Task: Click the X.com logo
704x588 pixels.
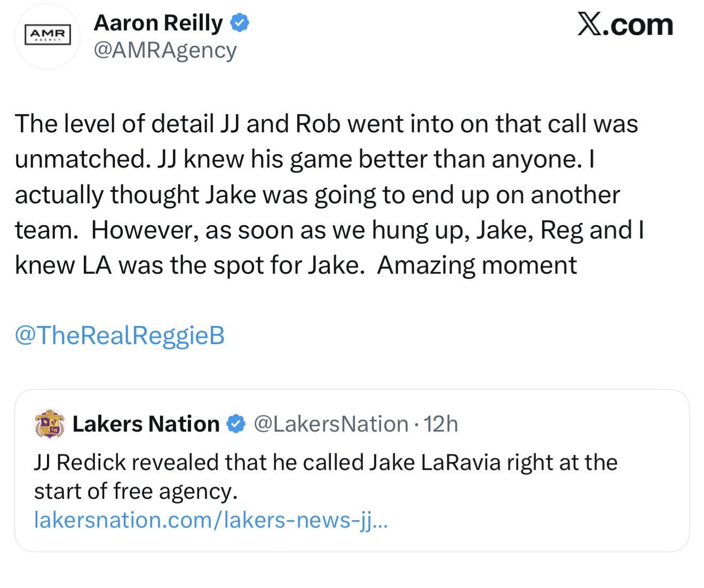Action: pos(625,25)
